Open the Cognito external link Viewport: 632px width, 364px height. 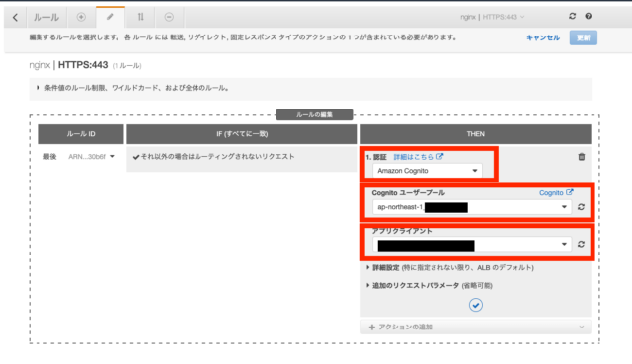click(556, 193)
